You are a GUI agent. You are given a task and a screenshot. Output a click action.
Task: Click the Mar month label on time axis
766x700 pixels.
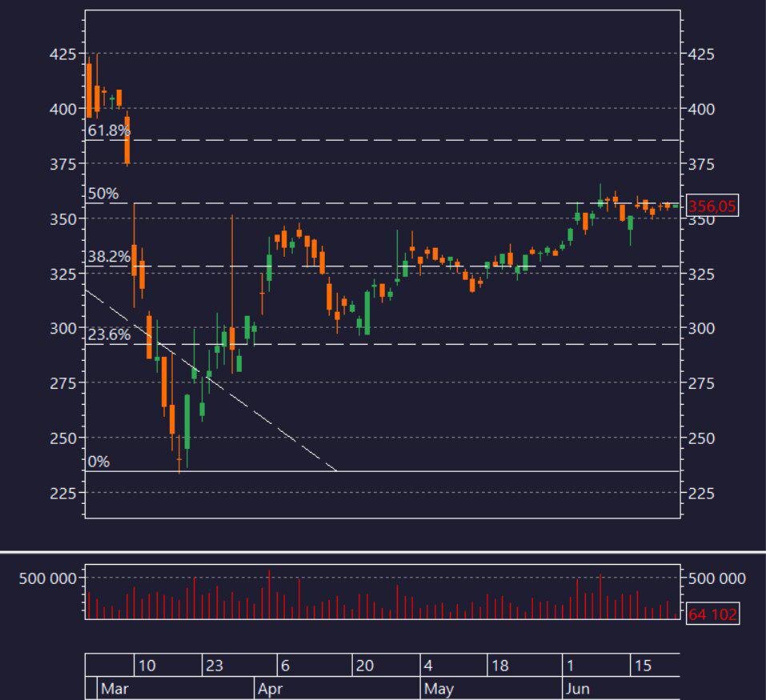(x=114, y=689)
